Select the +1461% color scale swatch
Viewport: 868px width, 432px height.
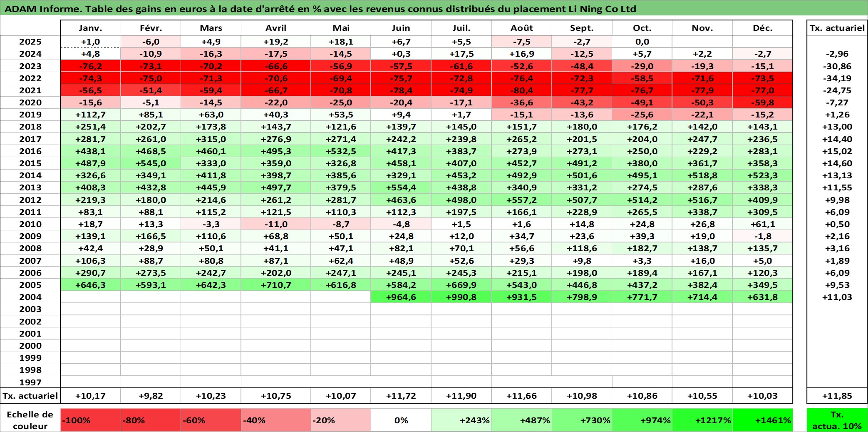point(762,420)
